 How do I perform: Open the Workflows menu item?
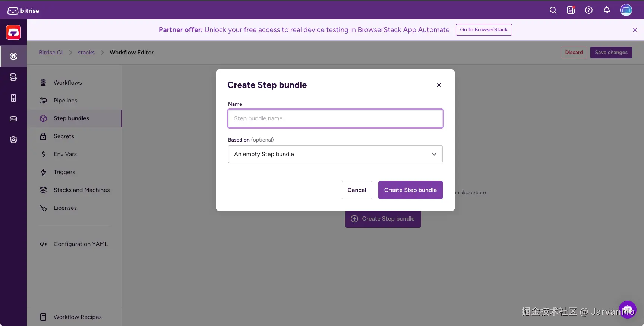click(x=67, y=83)
